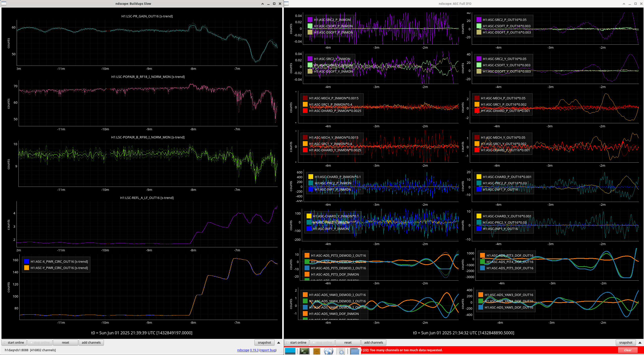The height and width of the screenshot is (355, 644).
Task: Click the H1:ASC-INP1_P_INMON legend label
Action: tap(333, 189)
